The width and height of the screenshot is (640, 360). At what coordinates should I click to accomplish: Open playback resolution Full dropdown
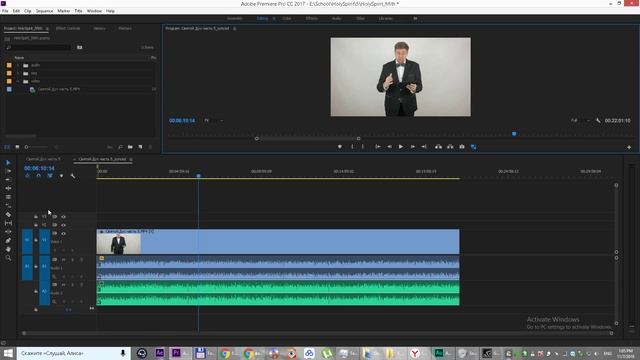[580, 120]
